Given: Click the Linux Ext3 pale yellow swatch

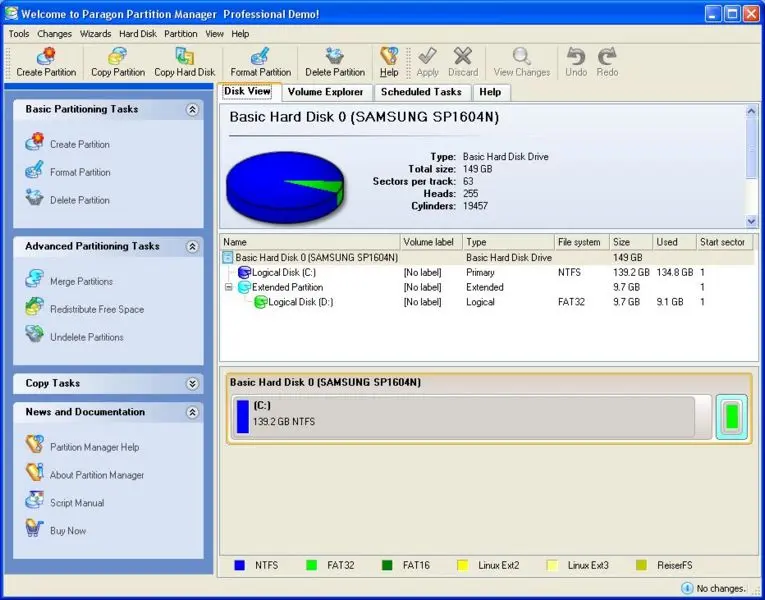Looking at the screenshot, I should [552, 565].
